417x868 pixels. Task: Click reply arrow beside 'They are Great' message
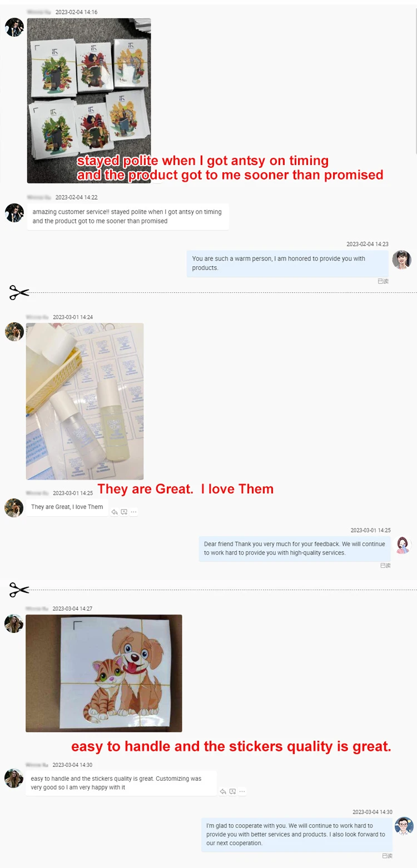[115, 512]
